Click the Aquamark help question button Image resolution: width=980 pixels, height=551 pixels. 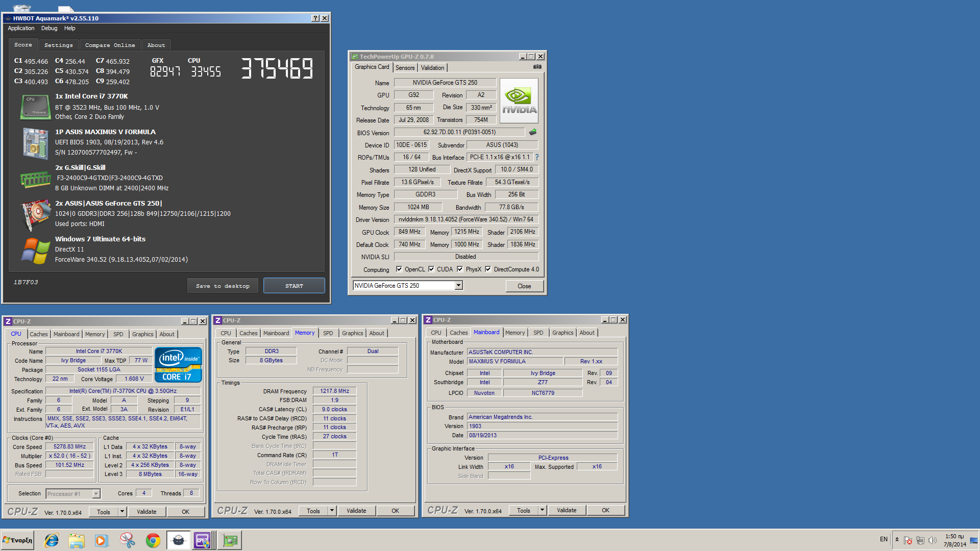pos(315,18)
